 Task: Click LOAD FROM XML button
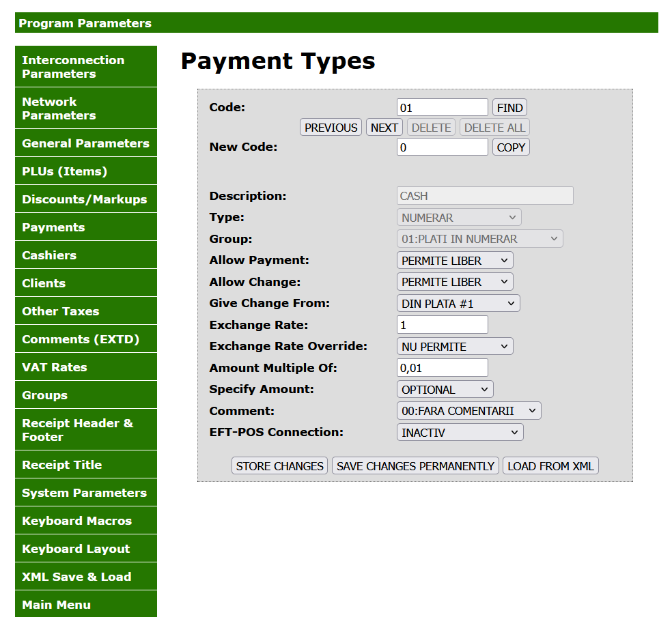point(550,466)
